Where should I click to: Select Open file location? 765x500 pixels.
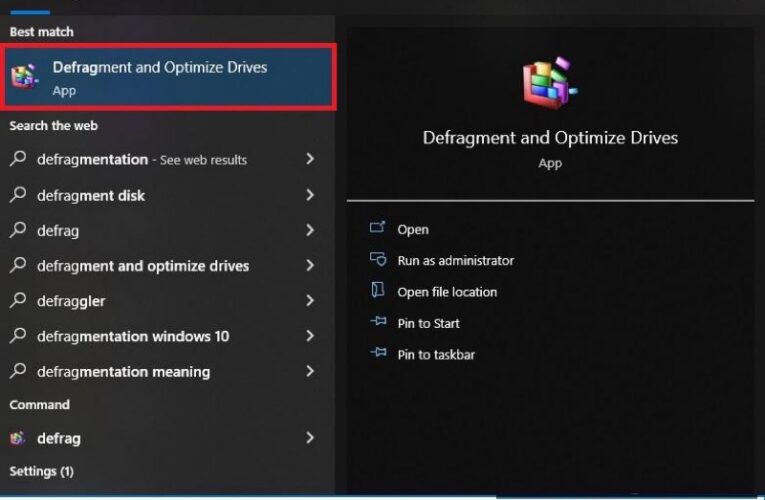point(447,292)
